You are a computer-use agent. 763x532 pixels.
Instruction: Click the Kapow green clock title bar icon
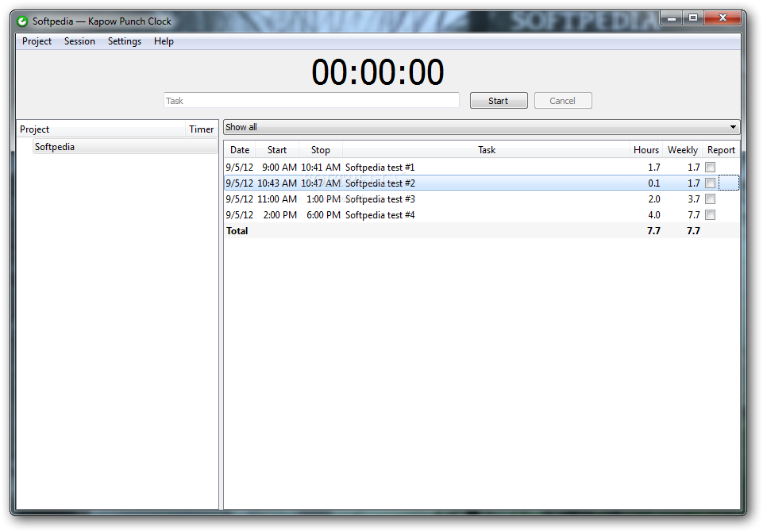(22, 21)
